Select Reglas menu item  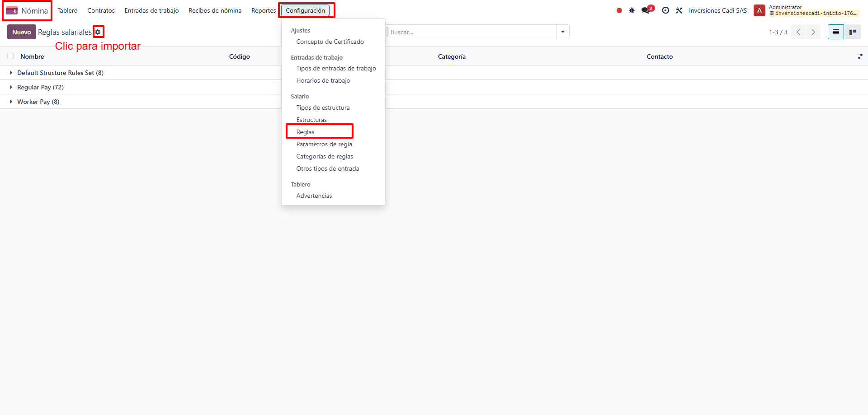(x=305, y=132)
